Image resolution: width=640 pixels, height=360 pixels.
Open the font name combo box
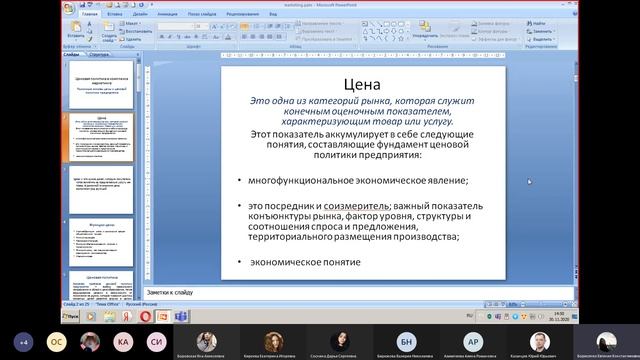click(x=175, y=27)
